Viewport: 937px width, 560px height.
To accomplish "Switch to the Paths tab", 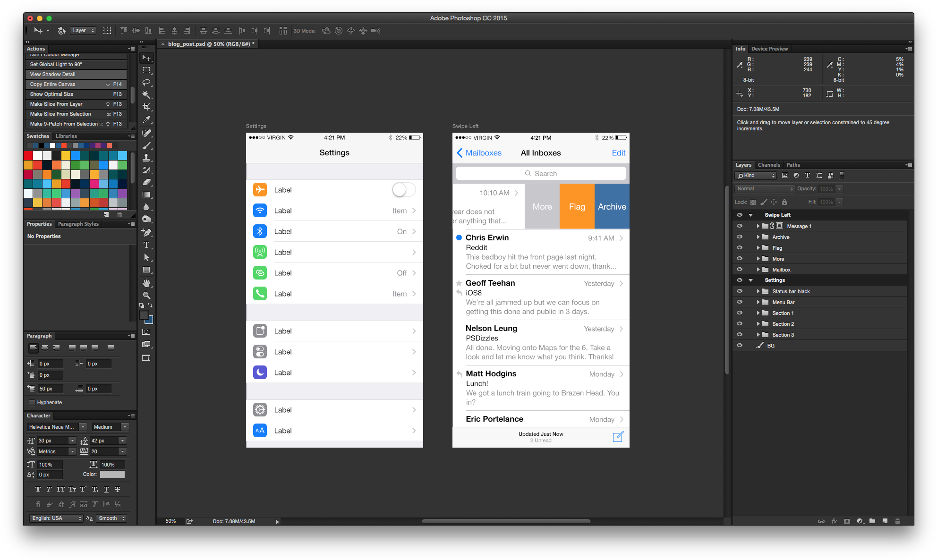I will (x=793, y=165).
